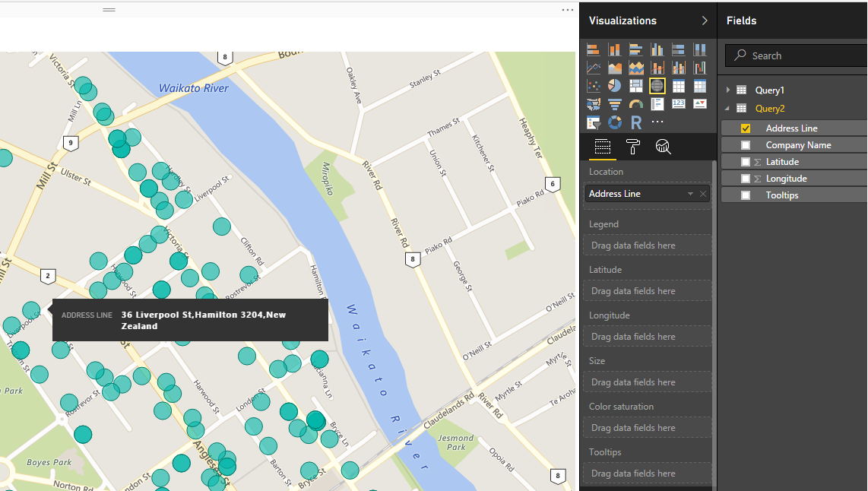868x491 pixels.
Task: Choose the waterfall chart visual
Action: (x=700, y=68)
